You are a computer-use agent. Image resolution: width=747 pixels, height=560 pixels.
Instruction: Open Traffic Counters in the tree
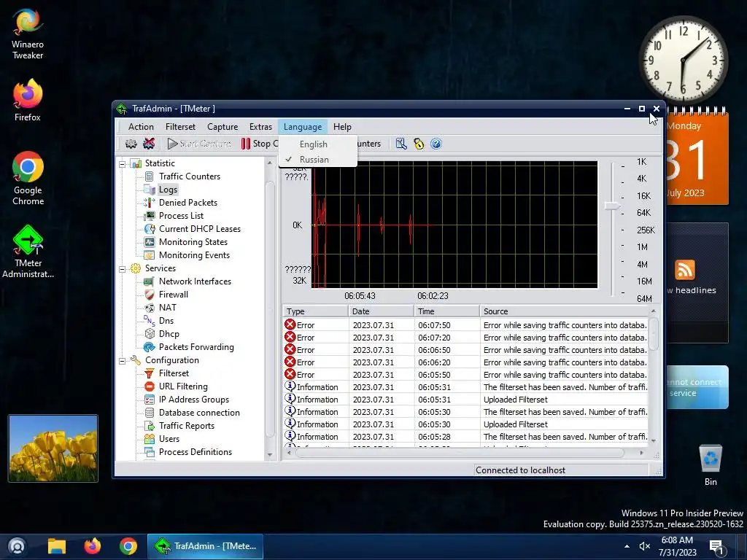(x=190, y=176)
